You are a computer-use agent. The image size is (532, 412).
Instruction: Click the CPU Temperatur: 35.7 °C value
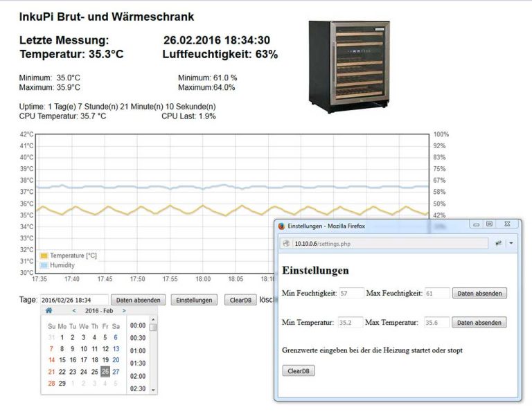coord(62,116)
